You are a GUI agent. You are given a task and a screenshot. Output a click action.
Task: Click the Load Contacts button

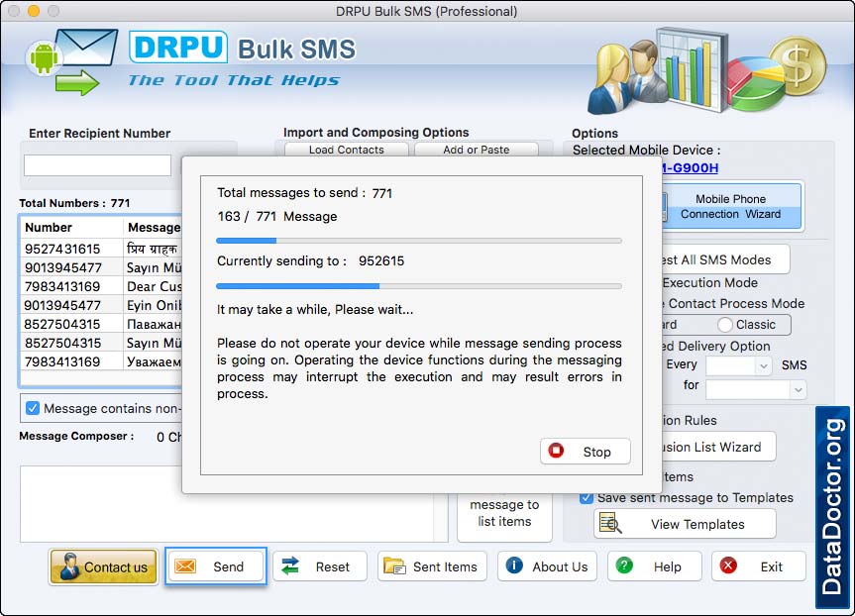point(346,150)
